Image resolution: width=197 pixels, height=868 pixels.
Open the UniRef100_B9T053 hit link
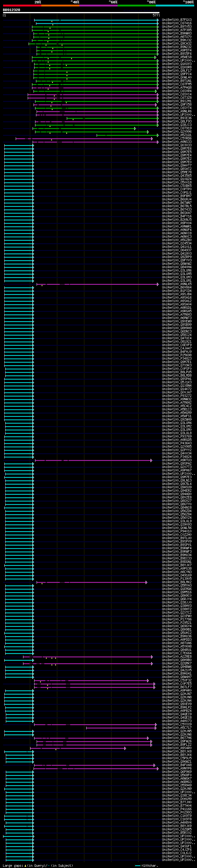(x=177, y=26)
